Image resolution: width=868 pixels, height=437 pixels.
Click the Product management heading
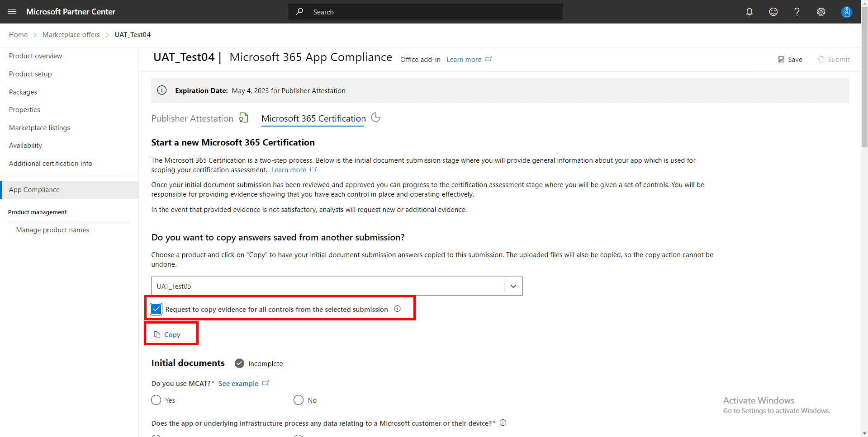pyautogui.click(x=38, y=212)
